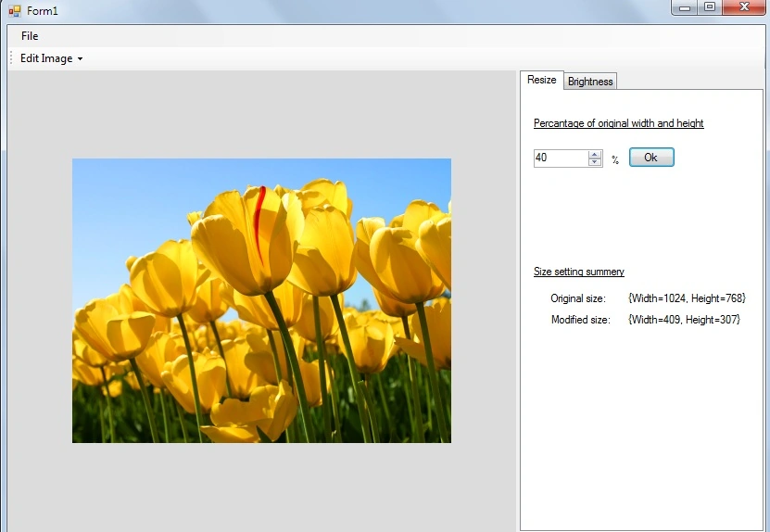Expand the Edit Image dropdown
The width and height of the screenshot is (770, 532).
(51, 58)
